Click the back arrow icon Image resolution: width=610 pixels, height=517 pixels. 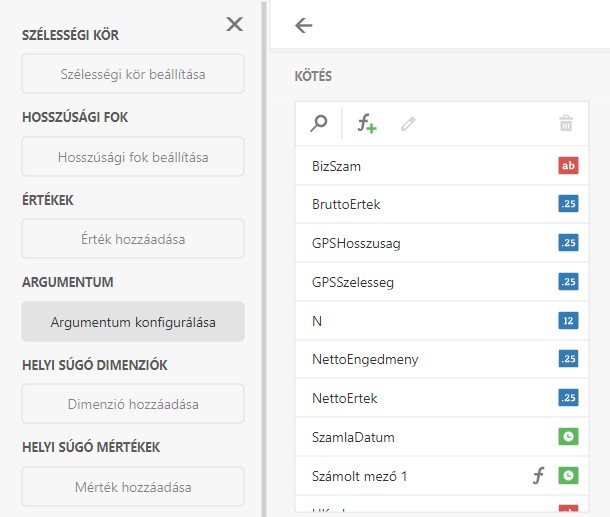[x=304, y=26]
